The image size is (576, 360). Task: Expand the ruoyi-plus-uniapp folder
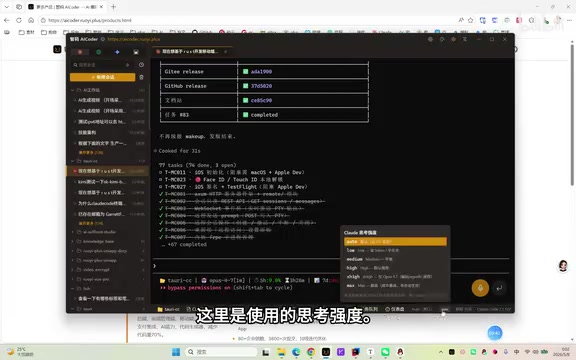tap(72, 260)
